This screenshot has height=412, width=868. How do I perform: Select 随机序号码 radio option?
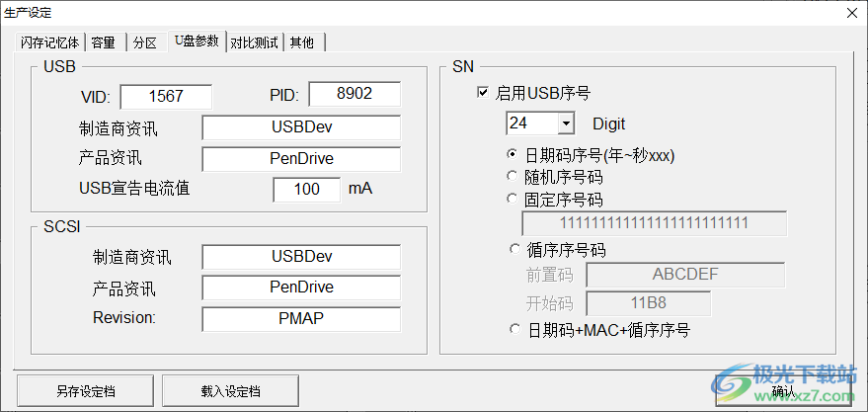513,177
